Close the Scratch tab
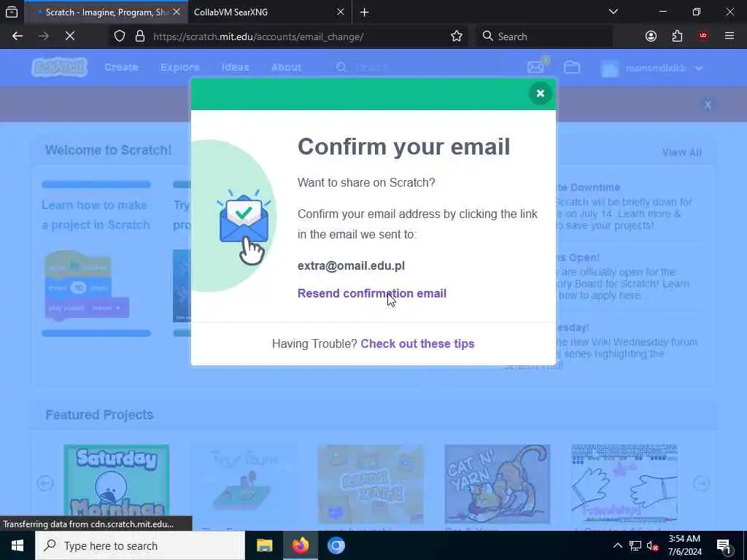Screen dimensions: 747x560 (x=177, y=12)
